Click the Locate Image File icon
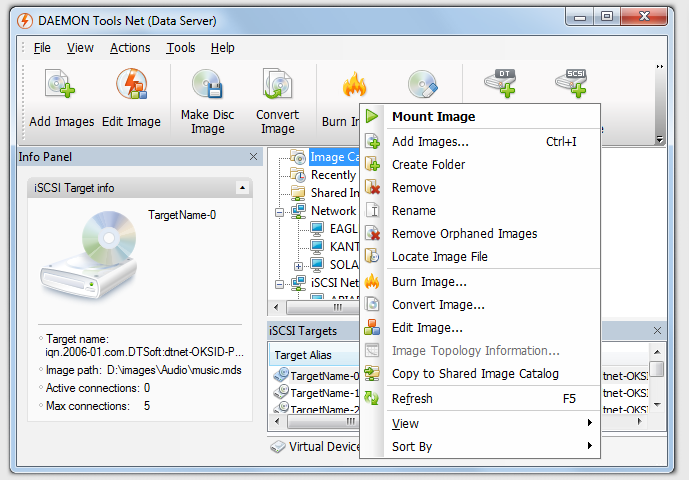The height and width of the screenshot is (480, 689). click(372, 256)
